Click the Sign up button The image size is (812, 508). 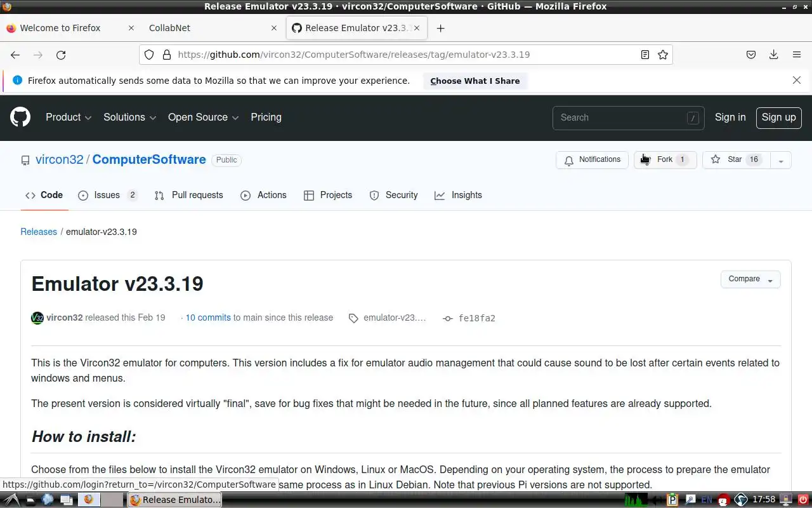779,117
